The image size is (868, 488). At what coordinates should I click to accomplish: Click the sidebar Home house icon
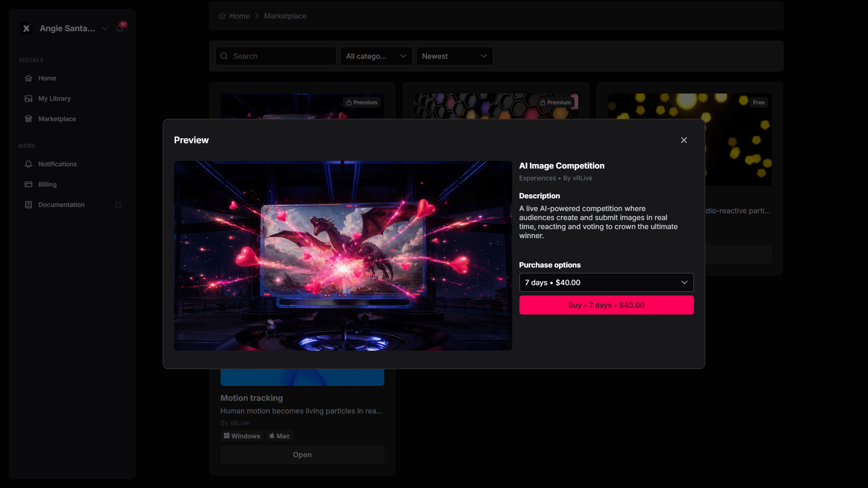28,78
